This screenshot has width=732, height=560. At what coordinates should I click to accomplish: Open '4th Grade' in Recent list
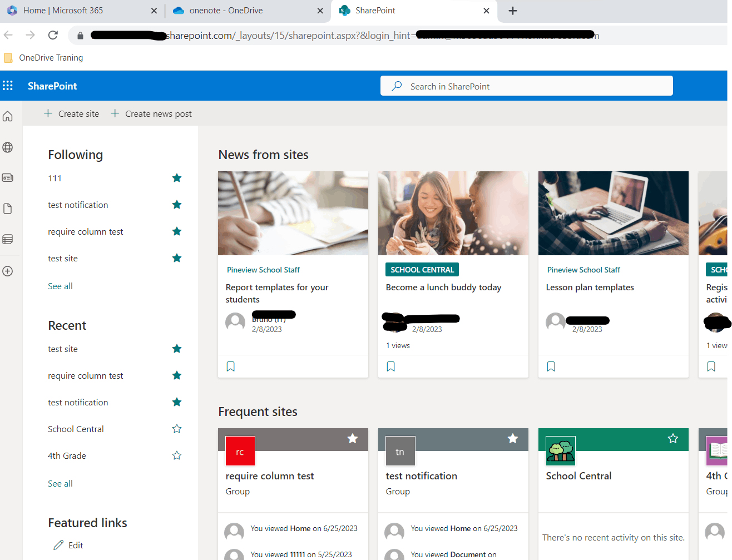point(67,456)
